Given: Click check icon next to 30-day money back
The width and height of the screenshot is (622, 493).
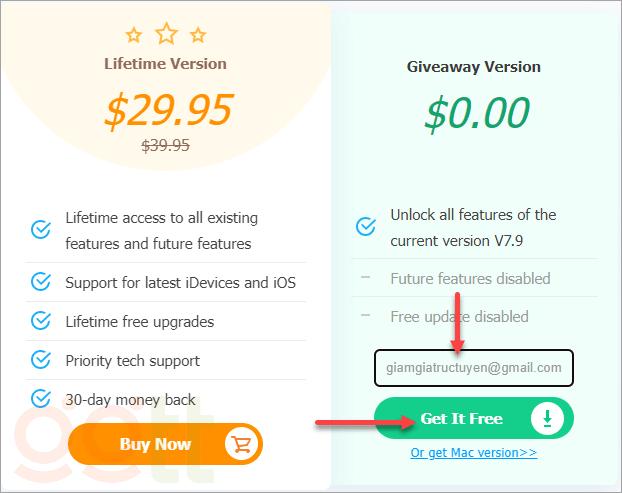Looking at the screenshot, I should point(41,399).
